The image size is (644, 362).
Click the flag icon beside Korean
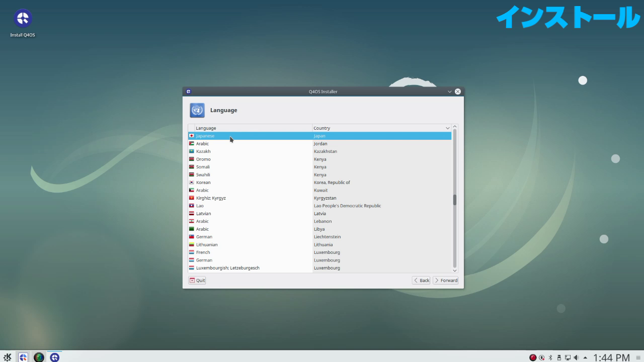[192, 183]
